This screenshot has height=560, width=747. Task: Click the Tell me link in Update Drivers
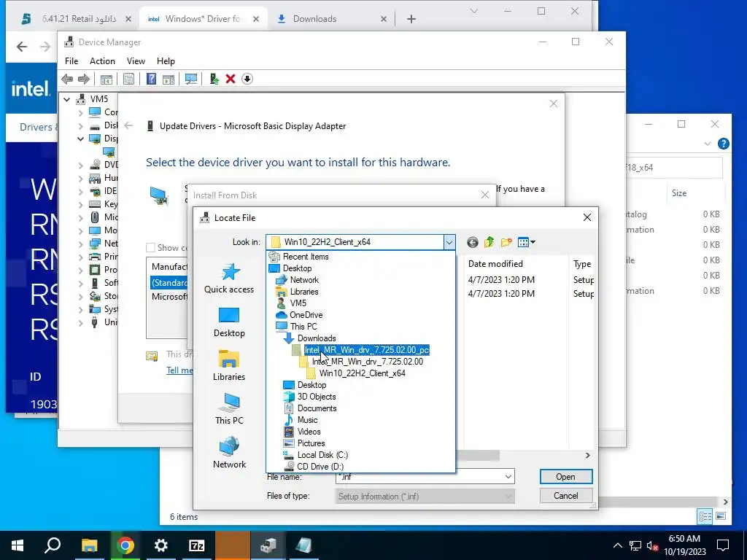pos(179,370)
